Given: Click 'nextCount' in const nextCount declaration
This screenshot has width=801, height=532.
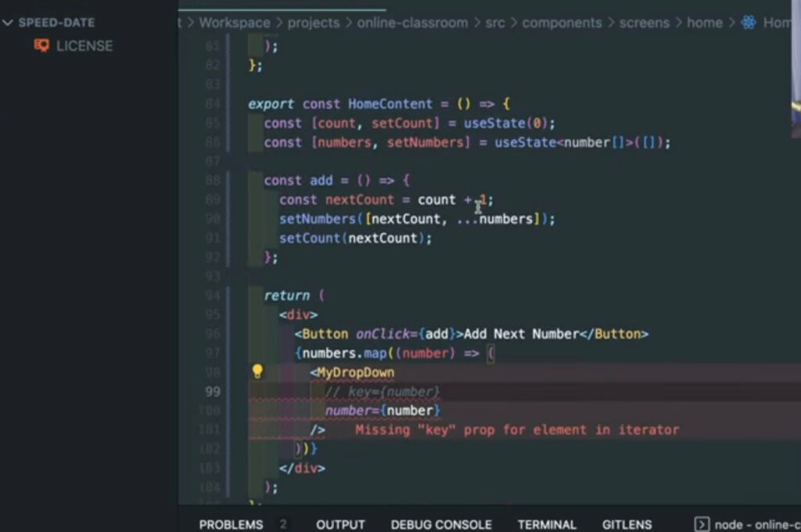Looking at the screenshot, I should point(360,199).
